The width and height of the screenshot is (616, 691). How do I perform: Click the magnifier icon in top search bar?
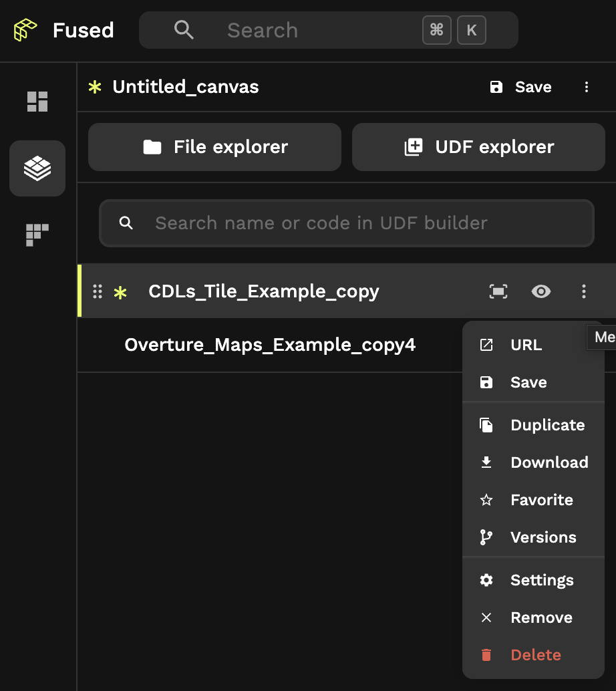click(184, 30)
